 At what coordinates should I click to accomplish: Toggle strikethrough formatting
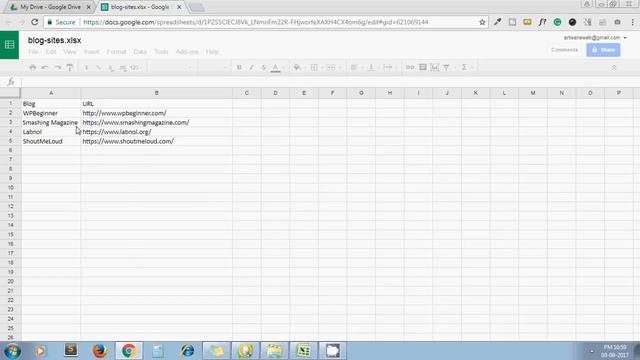click(264, 67)
